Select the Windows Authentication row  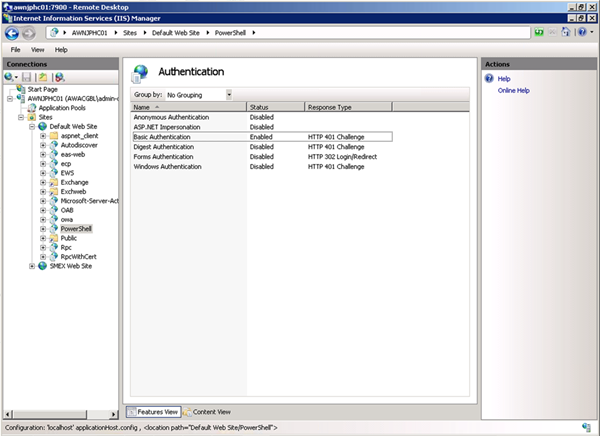262,167
